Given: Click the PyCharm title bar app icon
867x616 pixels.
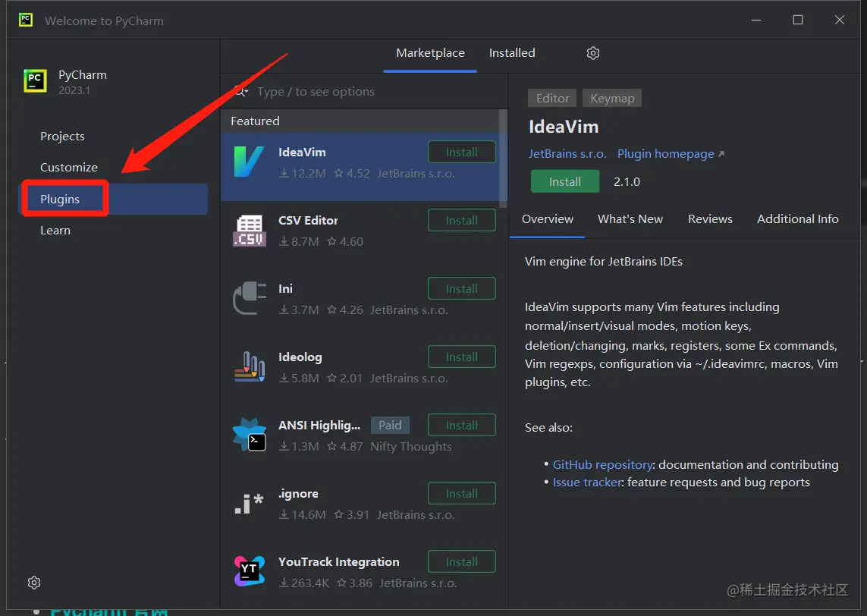Looking at the screenshot, I should [26, 20].
